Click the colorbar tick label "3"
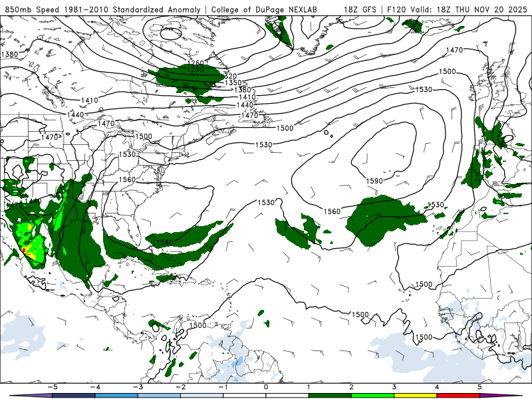The image size is (532, 399). tap(394, 387)
